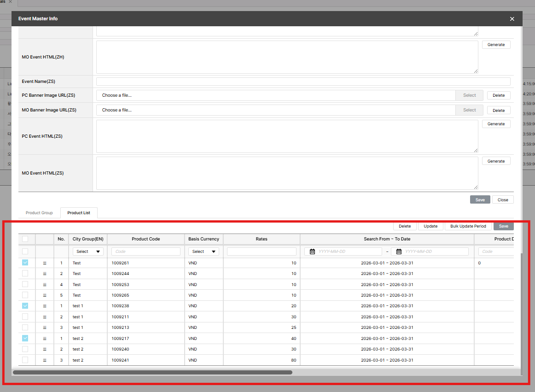The image size is (535, 392).
Task: Click Generate next to PC Event HTML(ZS)
Action: [x=496, y=124]
